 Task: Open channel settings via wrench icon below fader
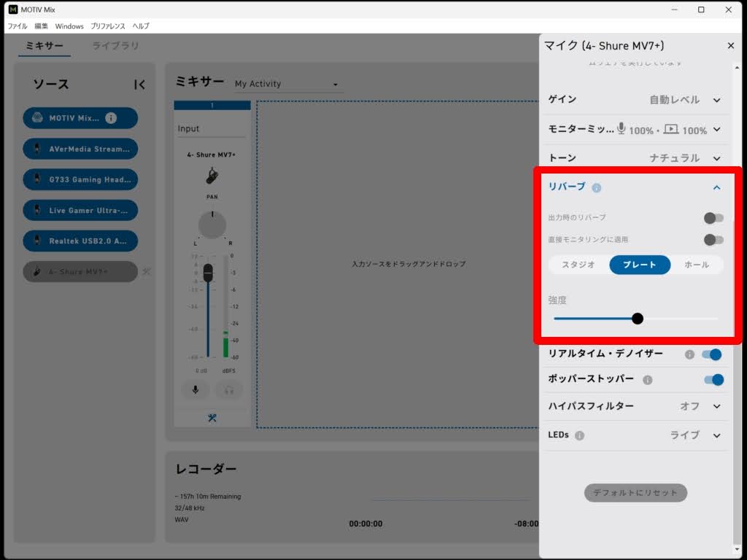212,418
